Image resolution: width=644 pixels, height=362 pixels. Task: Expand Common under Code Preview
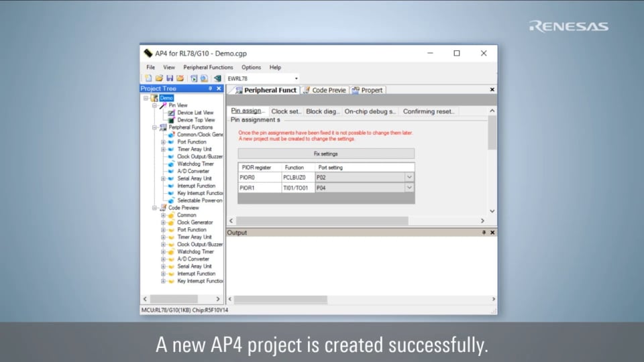163,215
